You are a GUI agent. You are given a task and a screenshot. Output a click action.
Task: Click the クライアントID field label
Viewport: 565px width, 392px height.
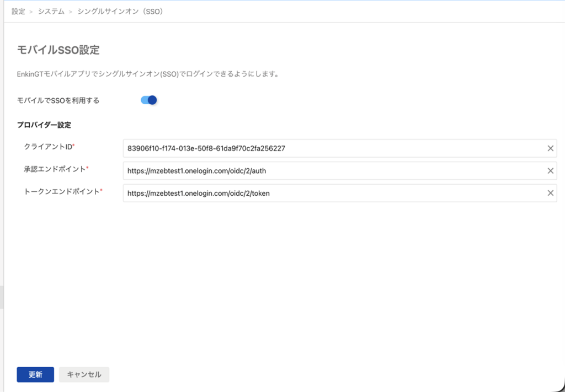point(48,147)
